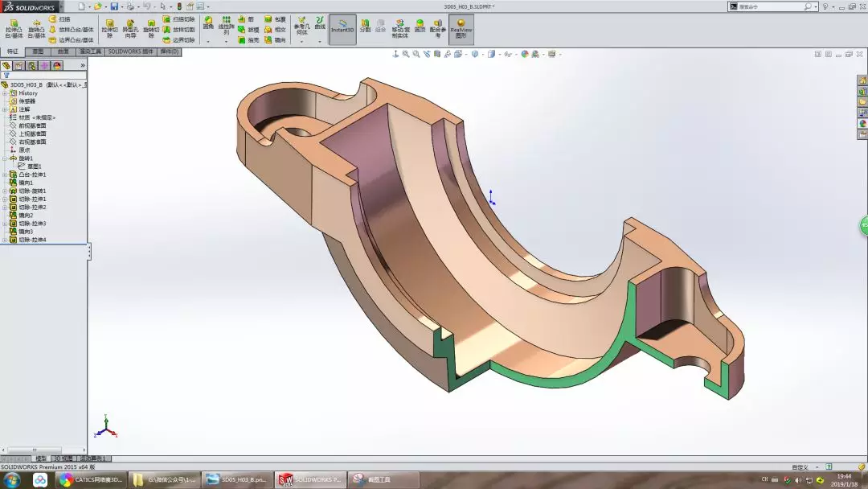
Task: Select the Boundary Boss/Base (边界凸台/基体) tool
Action: tap(71, 40)
